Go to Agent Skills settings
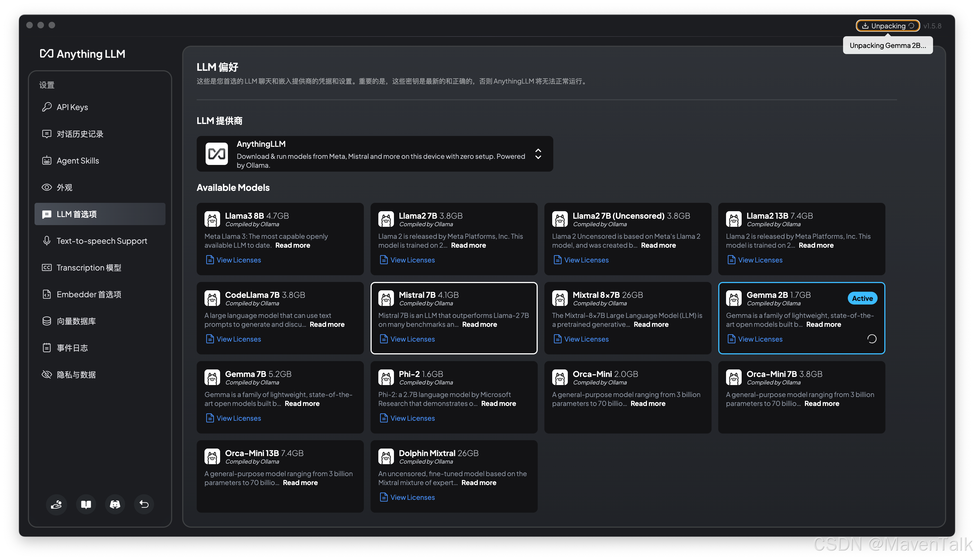The image size is (974, 560). pyautogui.click(x=100, y=160)
